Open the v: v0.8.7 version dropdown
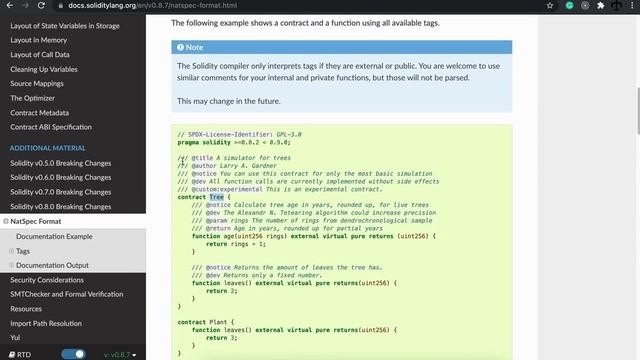Screen dimensions: 640x360 coord(120,355)
